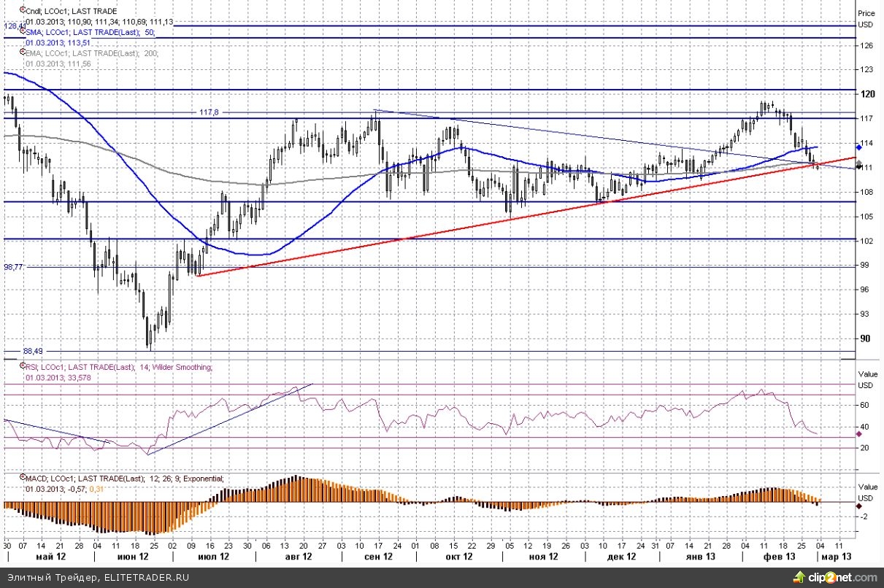
Task: Click the 'авг 12' month on time axis
Action: coord(298,556)
